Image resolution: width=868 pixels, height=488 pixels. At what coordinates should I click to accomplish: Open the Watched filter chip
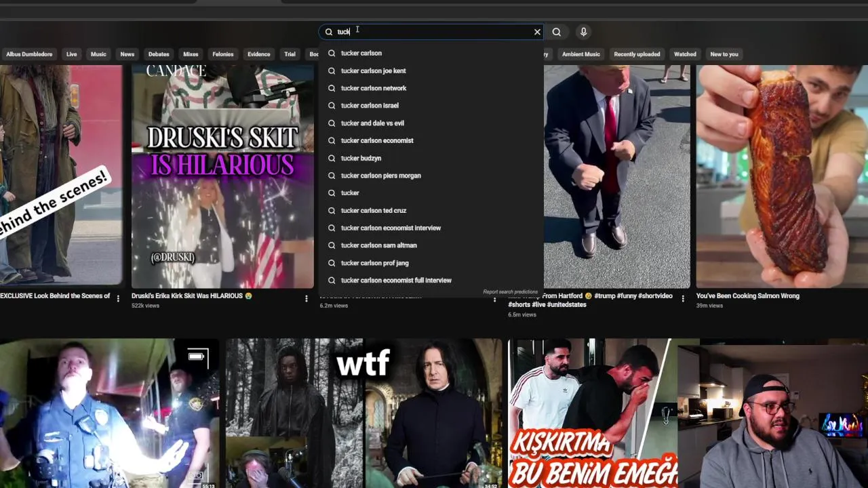(x=685, y=54)
